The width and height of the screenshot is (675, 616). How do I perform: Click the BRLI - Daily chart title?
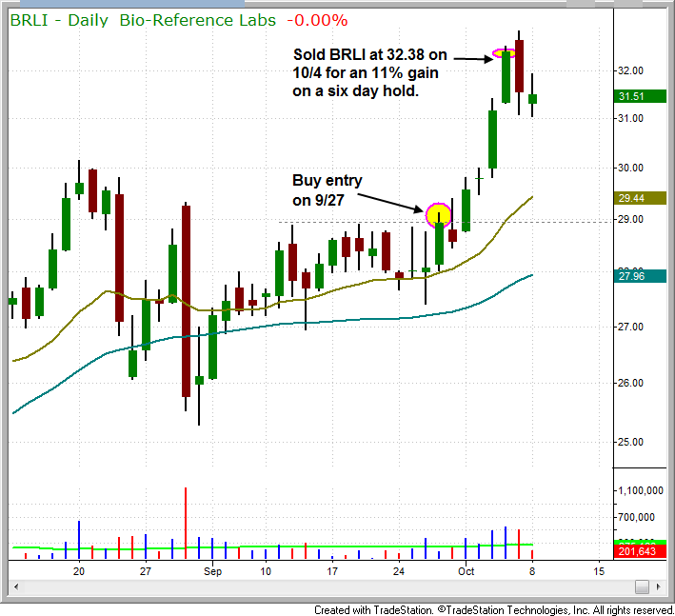59,20
